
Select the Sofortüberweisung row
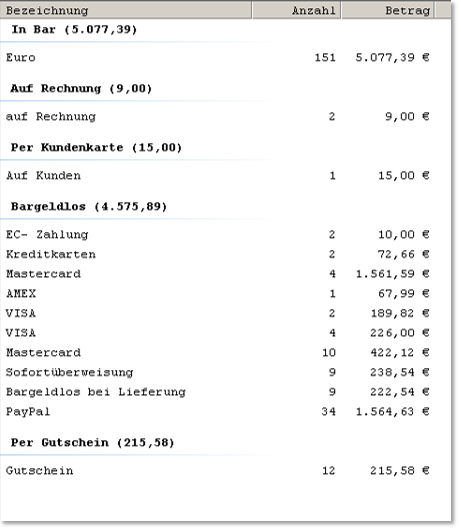225,372
